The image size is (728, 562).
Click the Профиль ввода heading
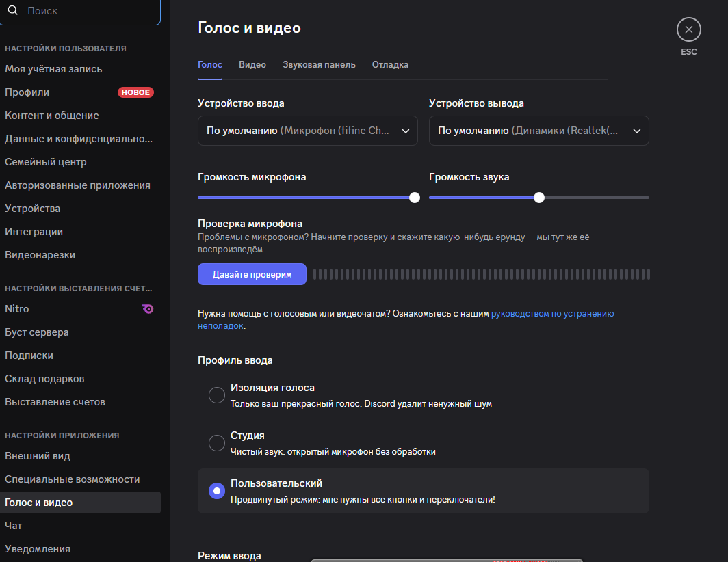235,360
